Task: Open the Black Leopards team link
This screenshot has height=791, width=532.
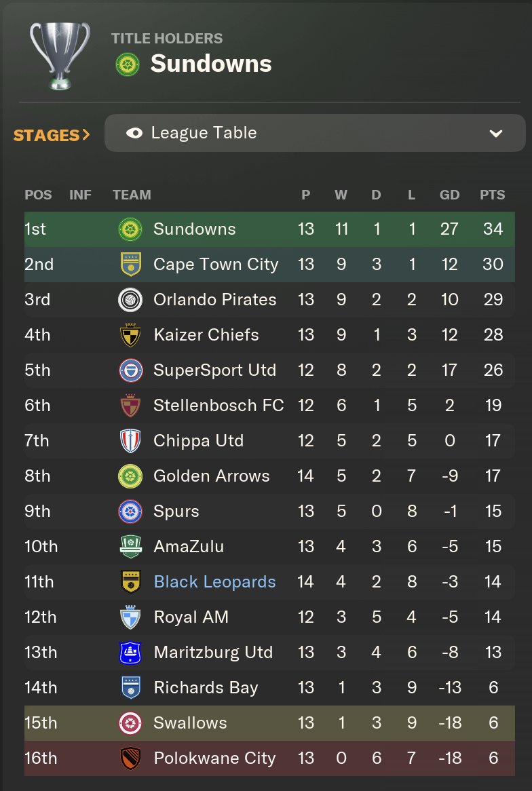Action: point(214,581)
